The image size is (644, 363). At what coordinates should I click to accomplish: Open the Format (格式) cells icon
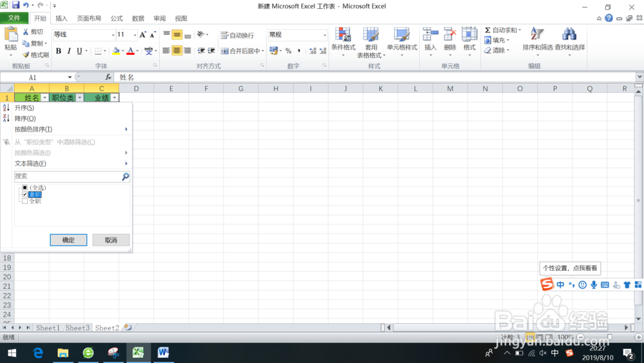click(x=469, y=35)
